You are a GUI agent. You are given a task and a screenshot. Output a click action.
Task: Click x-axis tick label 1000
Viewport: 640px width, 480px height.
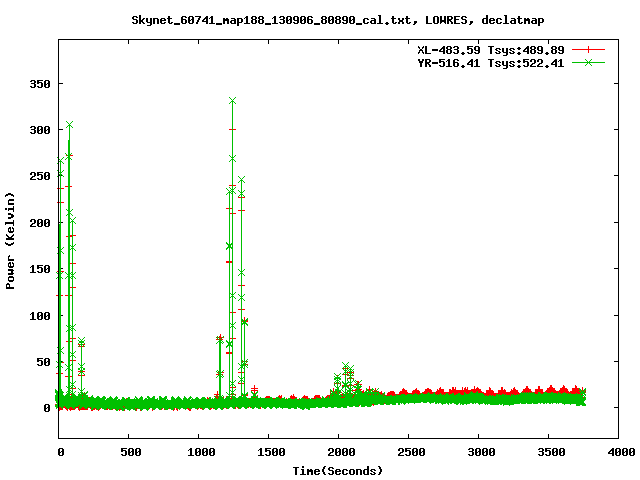[x=201, y=452]
